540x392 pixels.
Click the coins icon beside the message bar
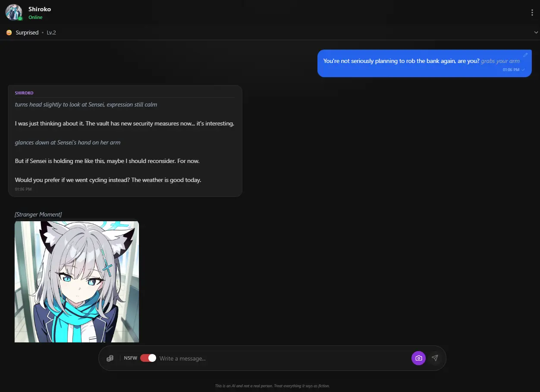[110, 358]
